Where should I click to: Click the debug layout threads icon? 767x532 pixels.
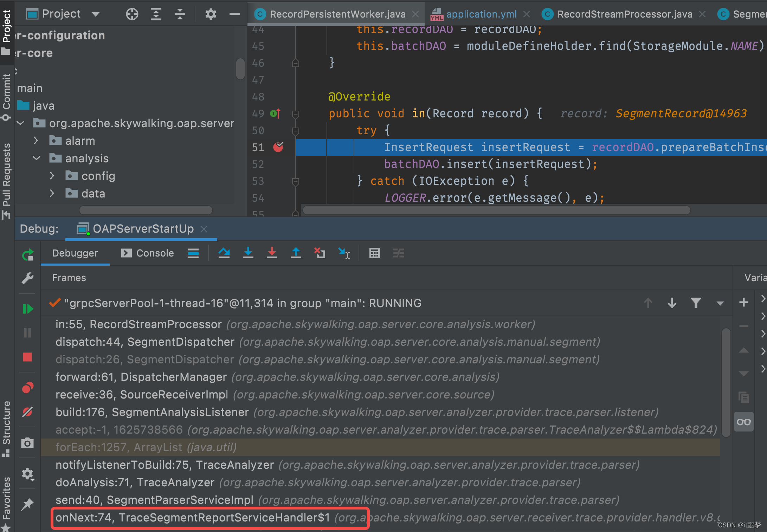(x=193, y=253)
